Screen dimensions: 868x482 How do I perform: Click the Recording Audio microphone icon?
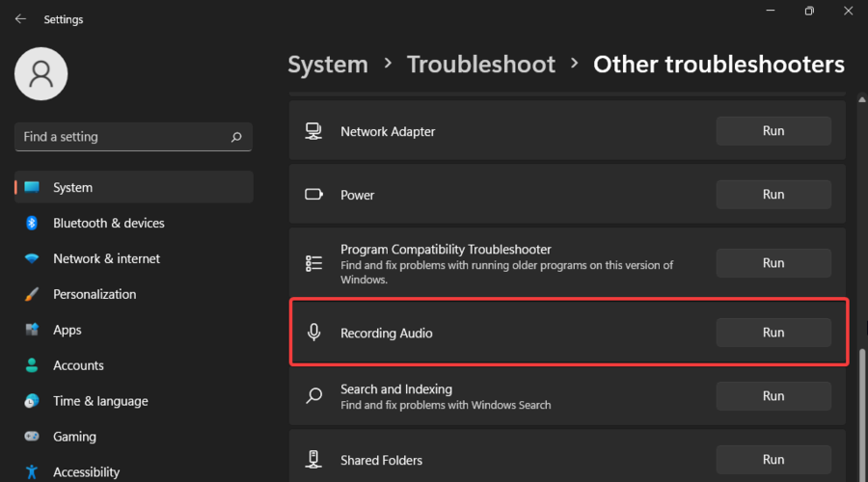click(313, 333)
